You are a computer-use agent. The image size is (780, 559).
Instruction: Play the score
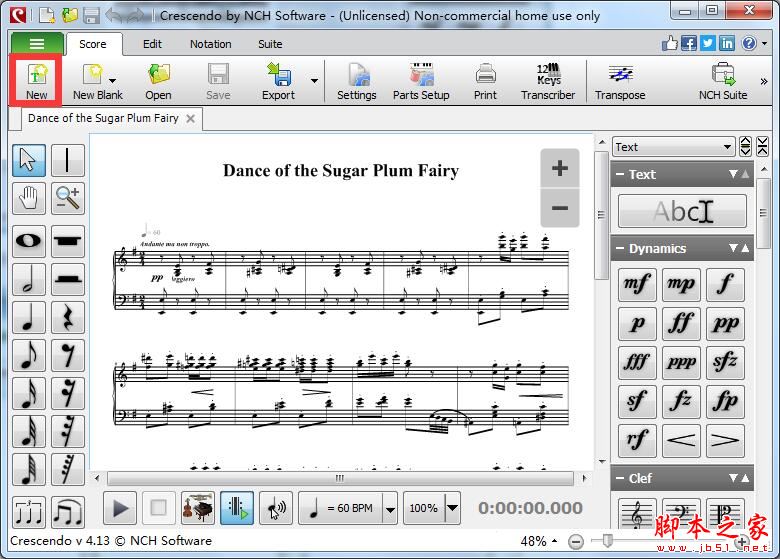click(120, 508)
